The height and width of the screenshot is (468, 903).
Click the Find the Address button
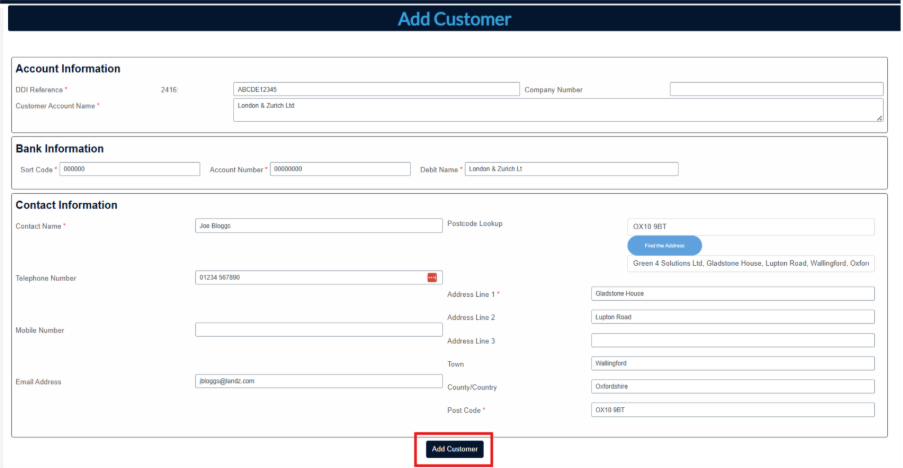[664, 245]
